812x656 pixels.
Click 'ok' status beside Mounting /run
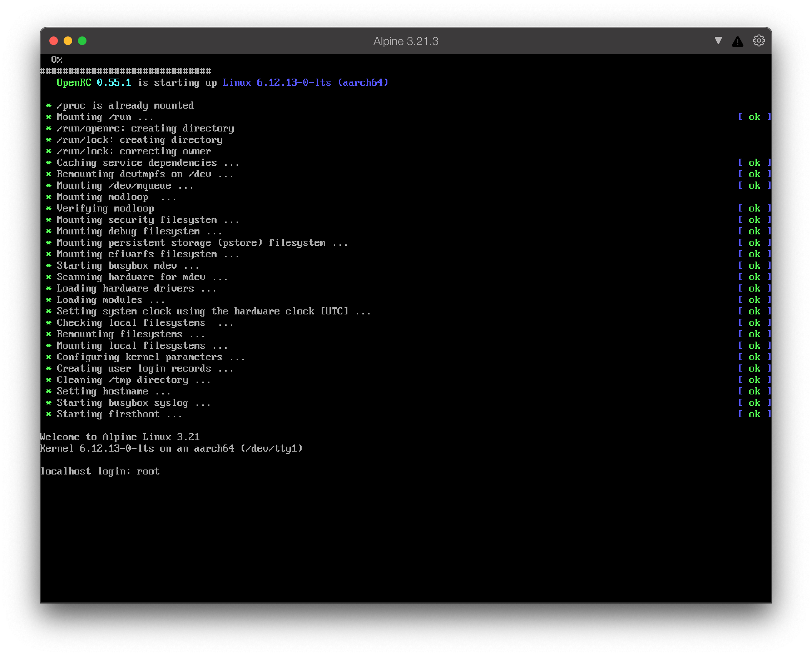tap(754, 117)
